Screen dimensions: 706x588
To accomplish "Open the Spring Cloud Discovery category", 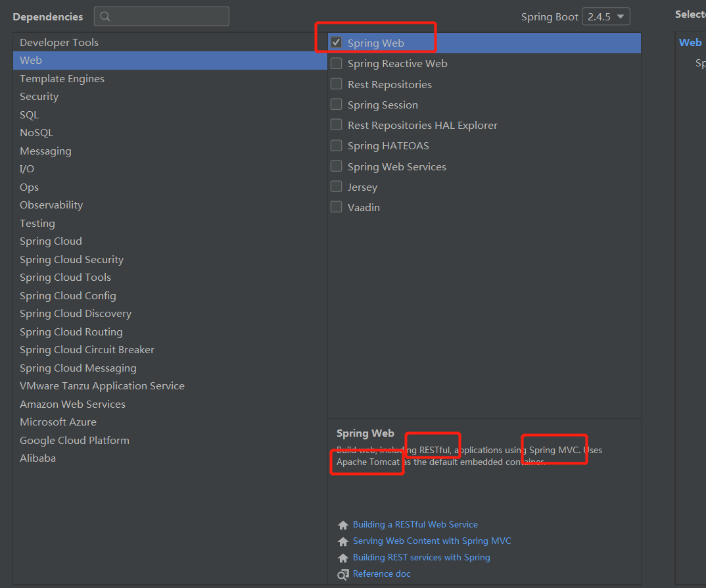I will point(170,314).
